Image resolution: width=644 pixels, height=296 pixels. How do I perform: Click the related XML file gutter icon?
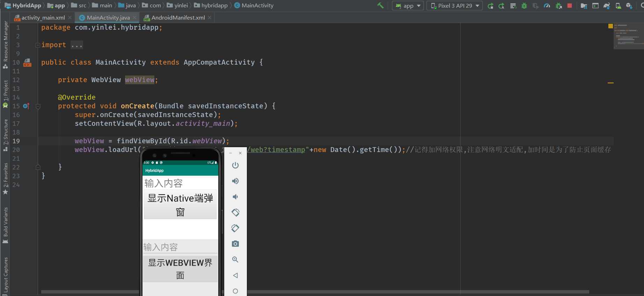[x=27, y=63]
